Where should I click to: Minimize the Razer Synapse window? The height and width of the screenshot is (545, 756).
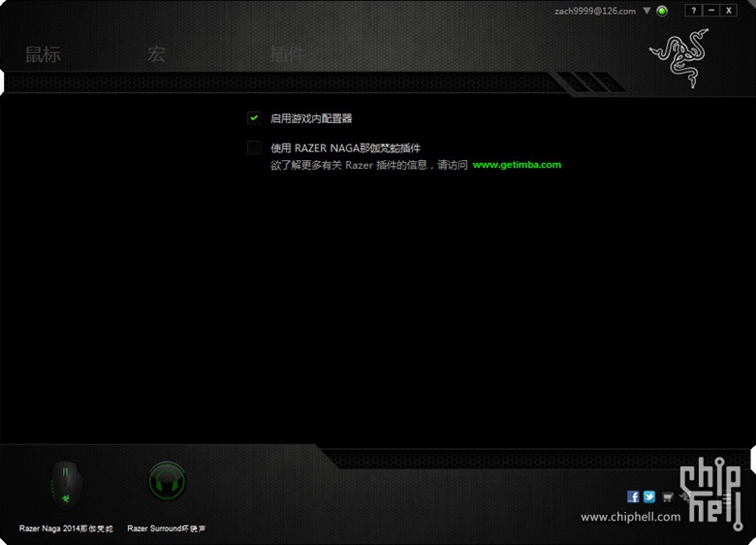coord(711,11)
